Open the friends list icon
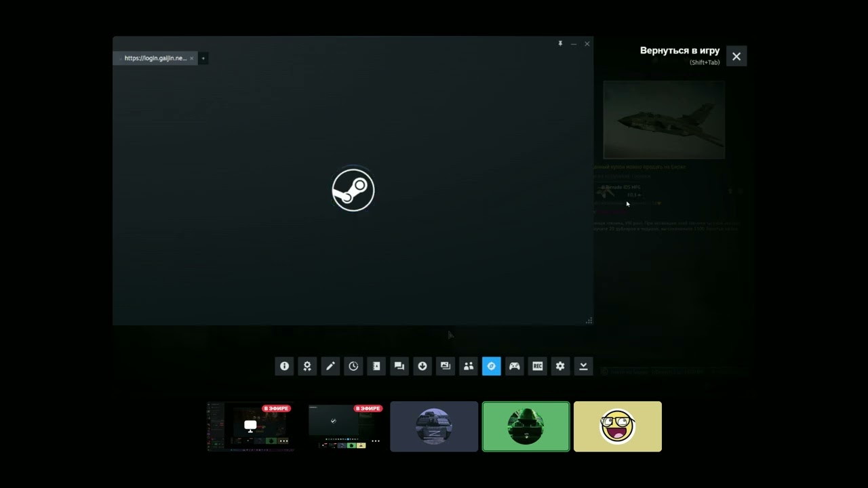This screenshot has width=868, height=488. 469,366
